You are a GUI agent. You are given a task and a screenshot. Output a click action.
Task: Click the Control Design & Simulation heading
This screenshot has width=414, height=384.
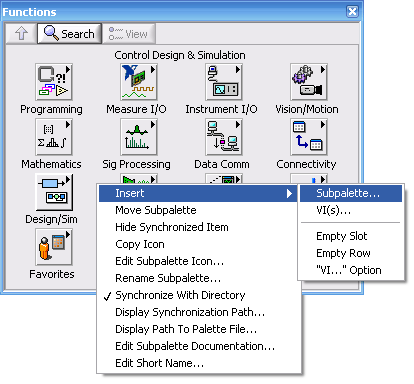180,55
